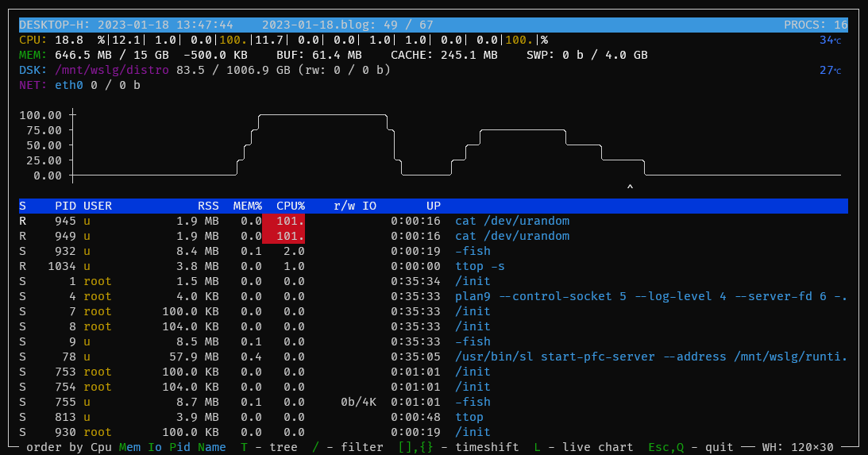Select the ttop -s process row
The width and height of the screenshot is (868, 455).
click(x=434, y=266)
